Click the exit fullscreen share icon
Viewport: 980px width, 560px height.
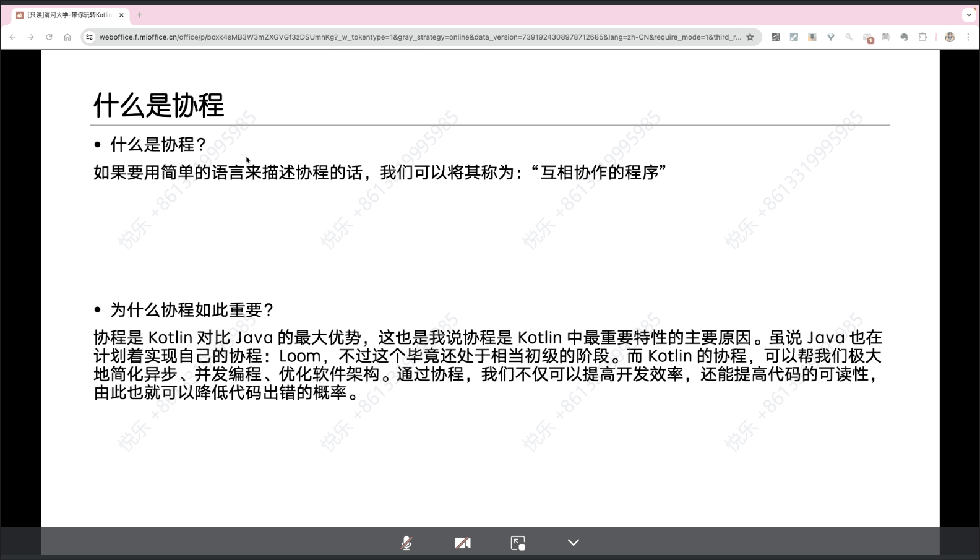click(x=518, y=543)
